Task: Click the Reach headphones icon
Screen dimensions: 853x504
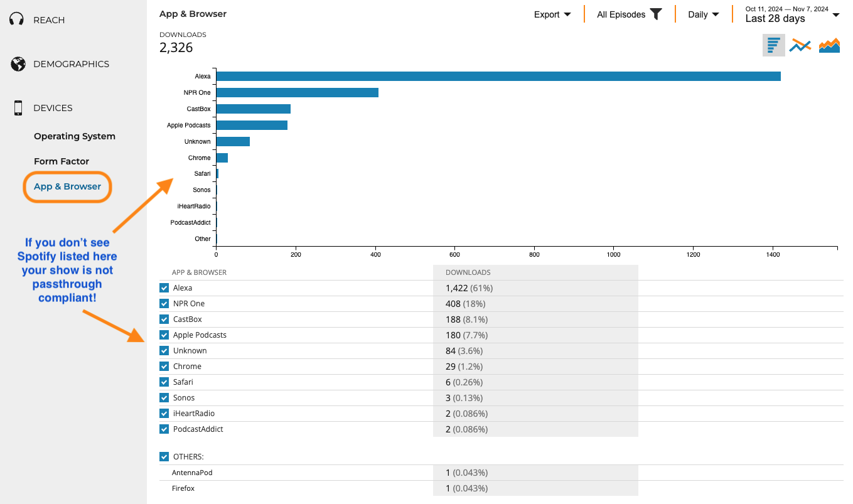Action: [x=17, y=19]
